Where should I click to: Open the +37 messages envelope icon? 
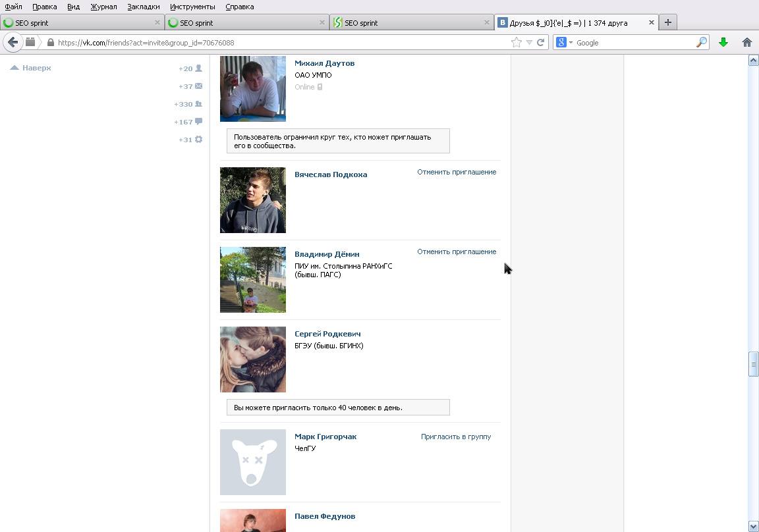(198, 86)
